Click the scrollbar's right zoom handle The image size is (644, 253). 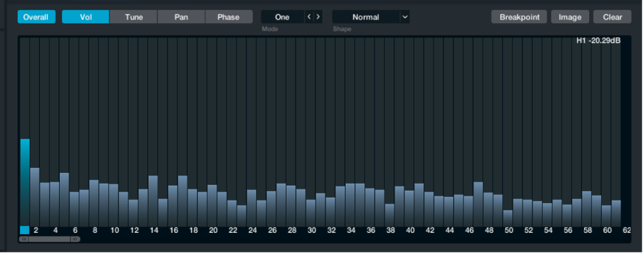click(x=75, y=239)
